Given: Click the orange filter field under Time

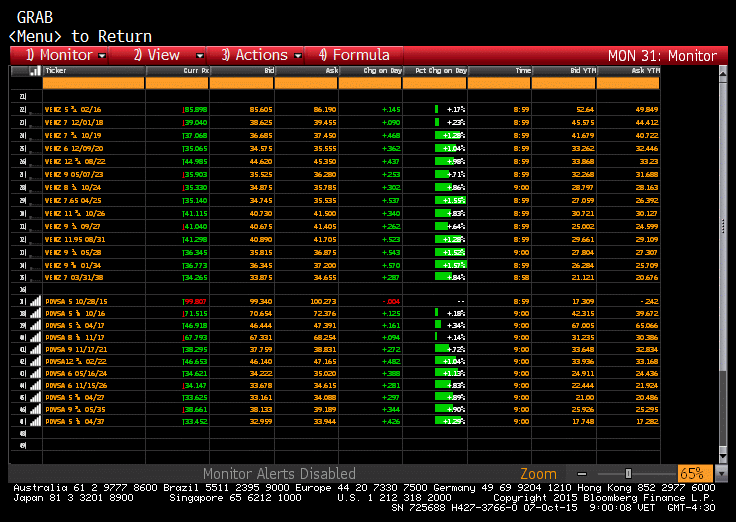Looking at the screenshot, I should (x=499, y=83).
